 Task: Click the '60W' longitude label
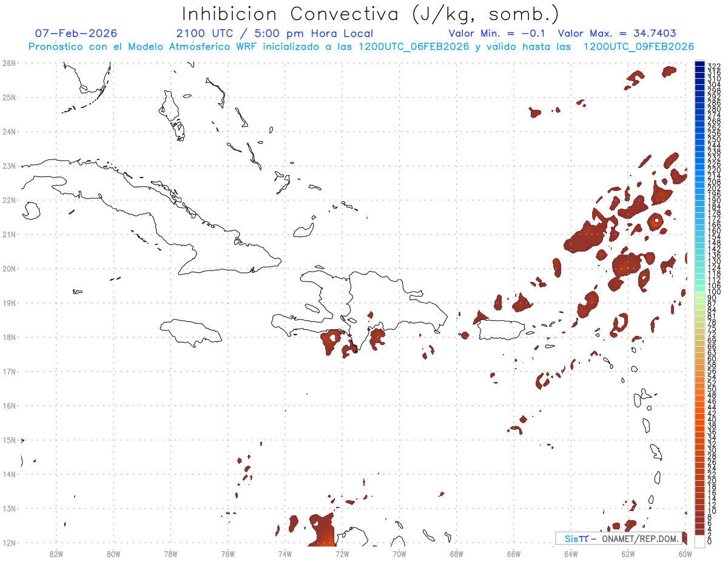coord(685,553)
